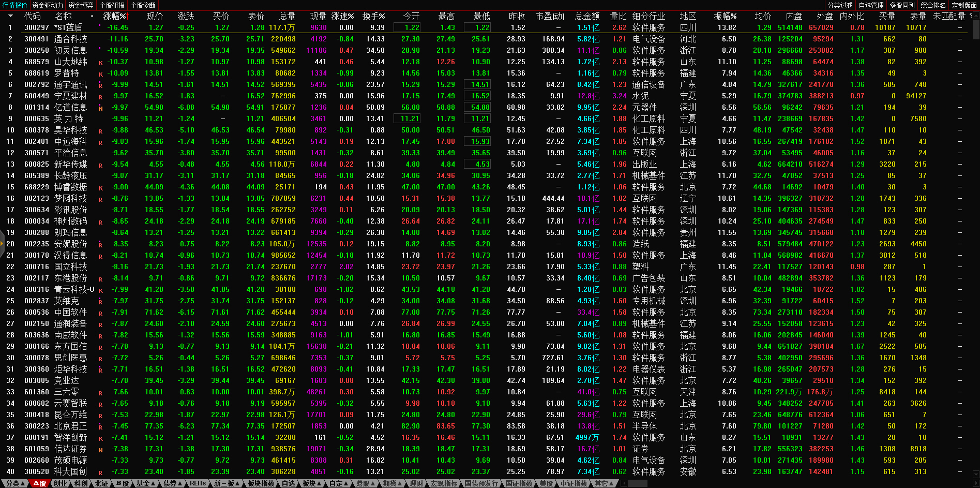Click the dropdown triangle left of 代码 header

click(10, 16)
